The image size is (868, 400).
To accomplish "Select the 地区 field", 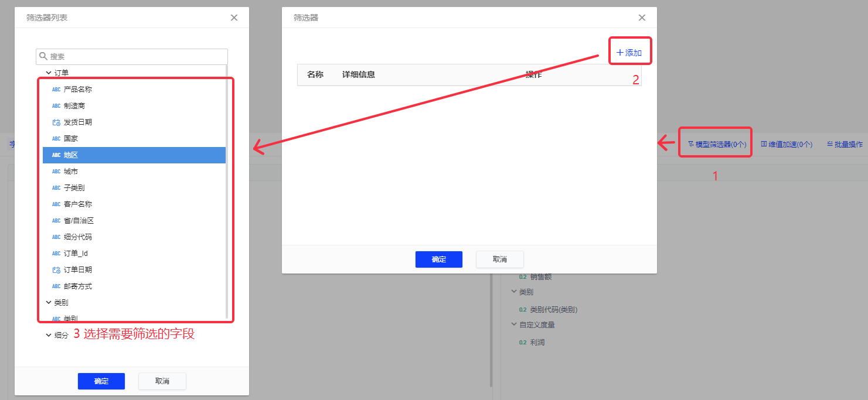I will point(71,155).
